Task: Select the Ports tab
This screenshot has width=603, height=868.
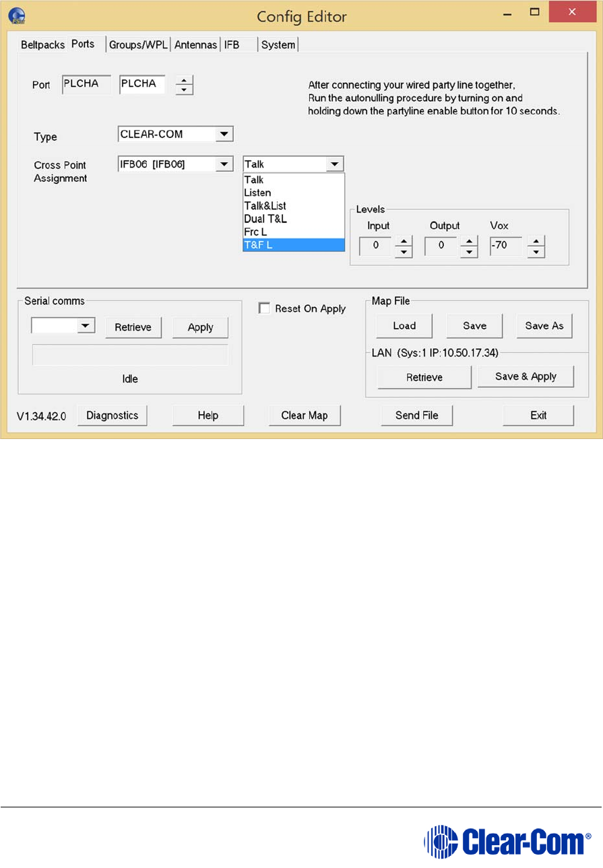Action: pos(83,44)
